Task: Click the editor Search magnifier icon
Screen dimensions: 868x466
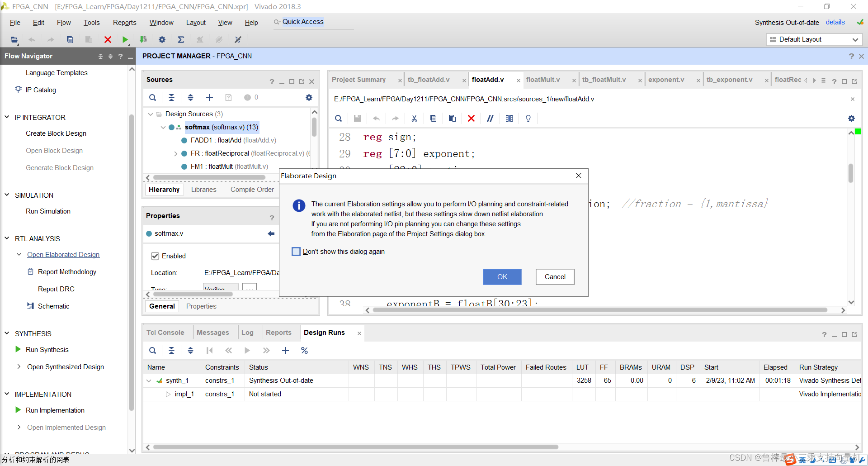Action: (338, 119)
